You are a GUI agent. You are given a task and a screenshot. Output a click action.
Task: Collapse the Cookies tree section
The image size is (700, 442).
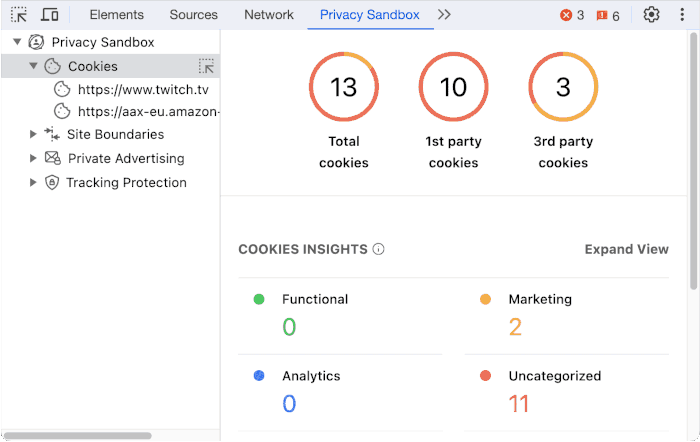[x=33, y=66]
